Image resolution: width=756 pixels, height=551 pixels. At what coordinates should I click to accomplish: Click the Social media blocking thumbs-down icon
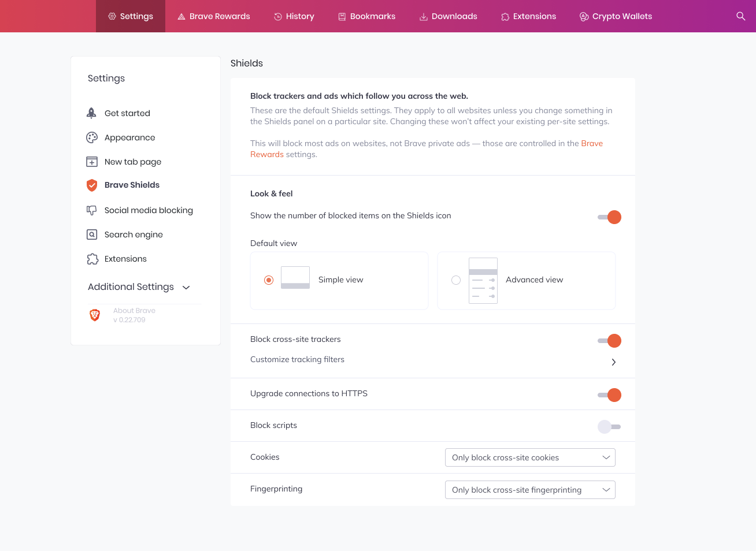click(x=92, y=210)
